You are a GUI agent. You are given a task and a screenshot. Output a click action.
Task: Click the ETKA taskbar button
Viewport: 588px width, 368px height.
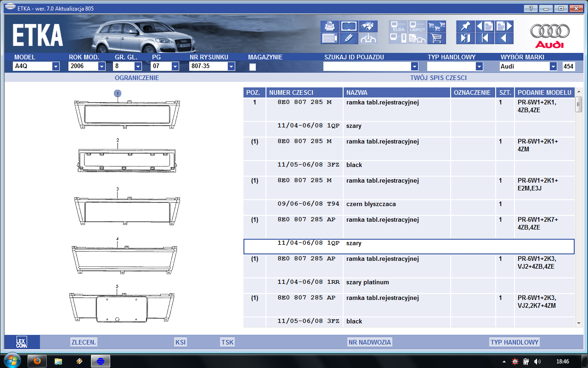[101, 361]
